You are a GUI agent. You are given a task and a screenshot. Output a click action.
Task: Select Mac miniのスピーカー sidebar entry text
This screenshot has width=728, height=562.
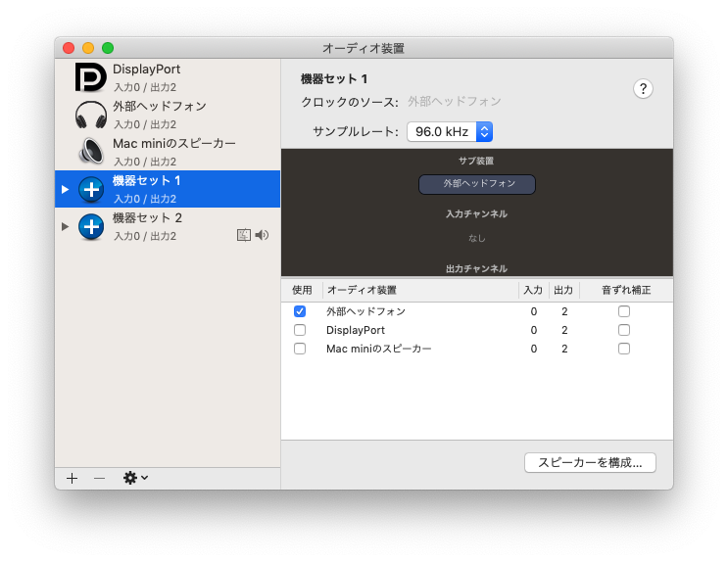(174, 143)
